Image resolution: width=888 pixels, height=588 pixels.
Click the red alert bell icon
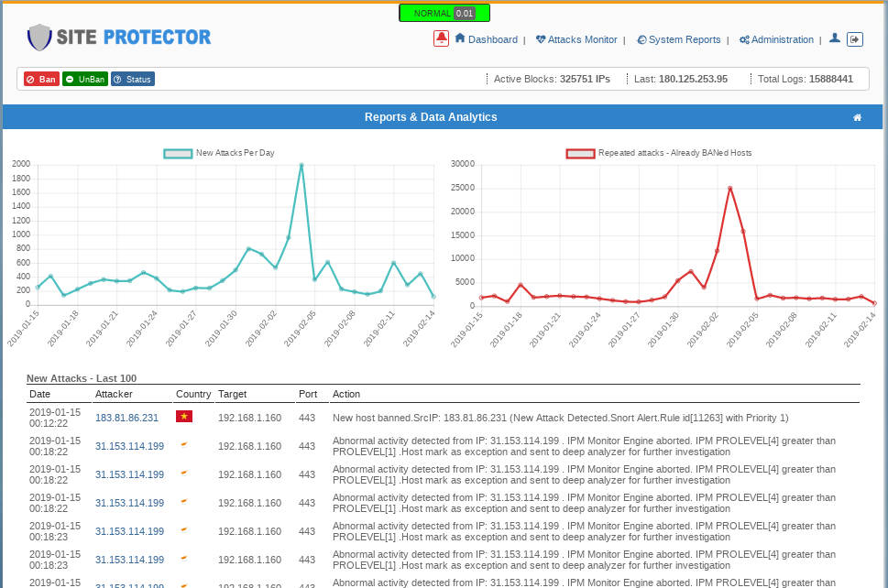[x=441, y=38]
